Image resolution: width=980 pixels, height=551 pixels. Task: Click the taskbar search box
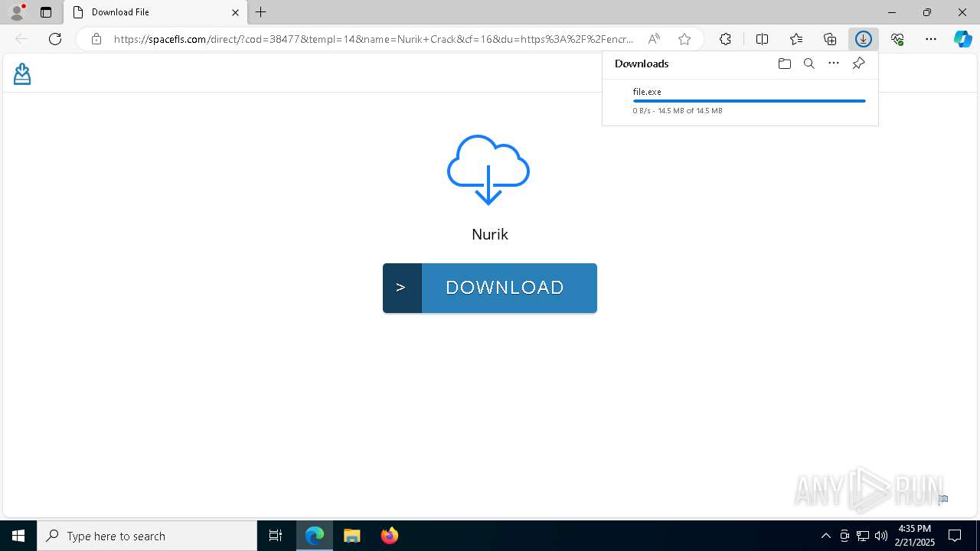coord(147,536)
